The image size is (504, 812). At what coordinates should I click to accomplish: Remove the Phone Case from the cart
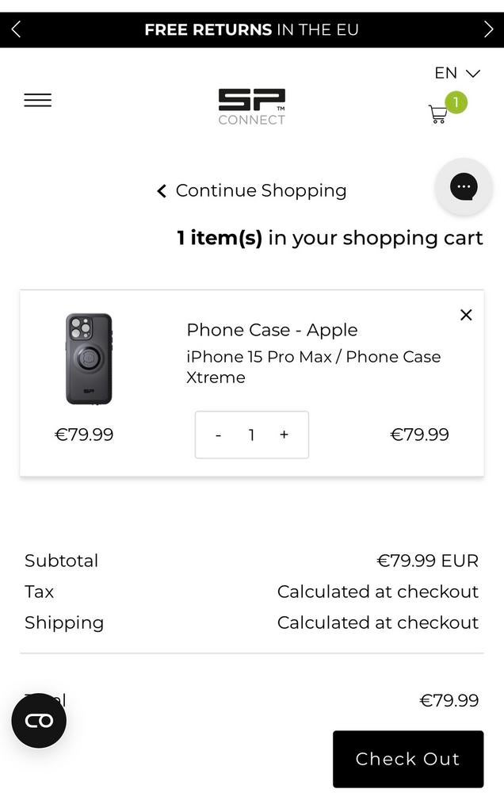coord(466,314)
